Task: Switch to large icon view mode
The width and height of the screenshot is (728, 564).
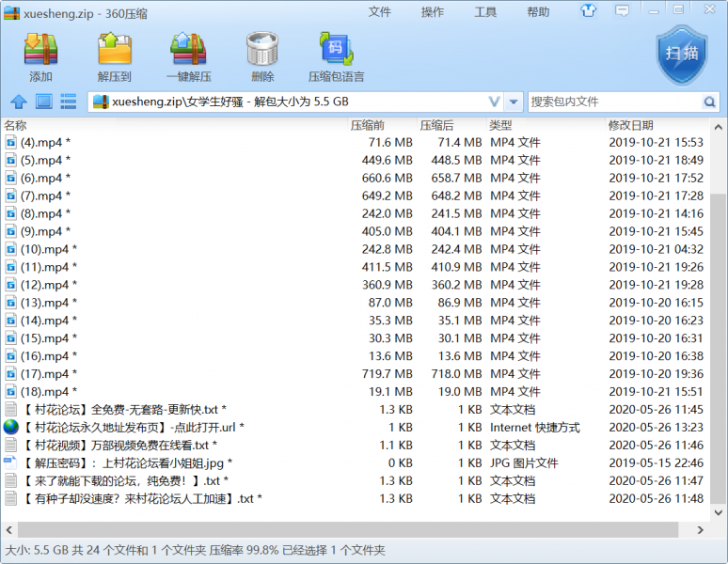Action: (43, 102)
